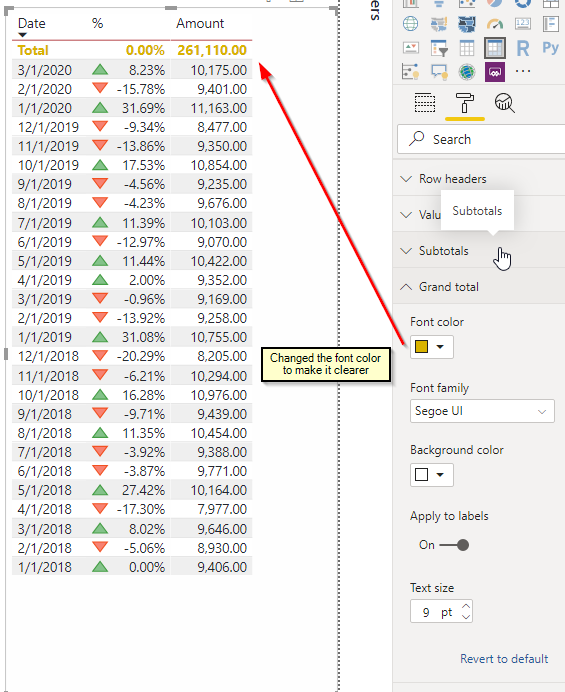Select the highlighted Matrix visualization
Viewport: 565px width, 692px height.
click(495, 48)
